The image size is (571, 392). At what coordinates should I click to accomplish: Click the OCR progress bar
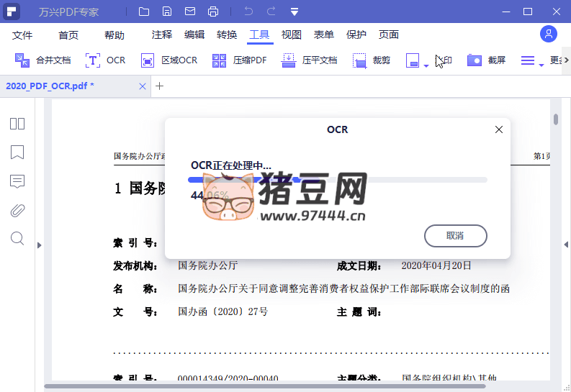pyautogui.click(x=337, y=180)
